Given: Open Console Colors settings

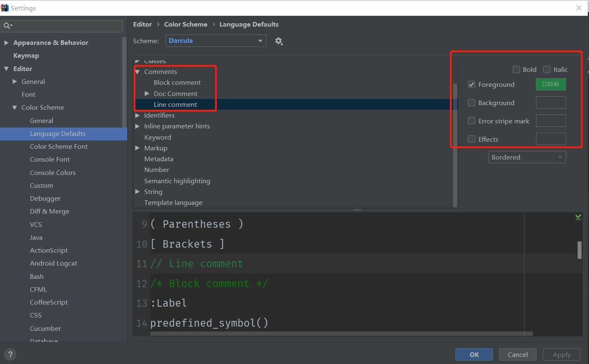Looking at the screenshot, I should 53,172.
